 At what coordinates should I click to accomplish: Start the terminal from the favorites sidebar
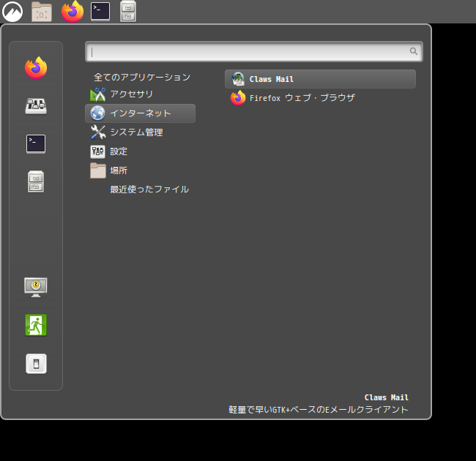coord(36,143)
